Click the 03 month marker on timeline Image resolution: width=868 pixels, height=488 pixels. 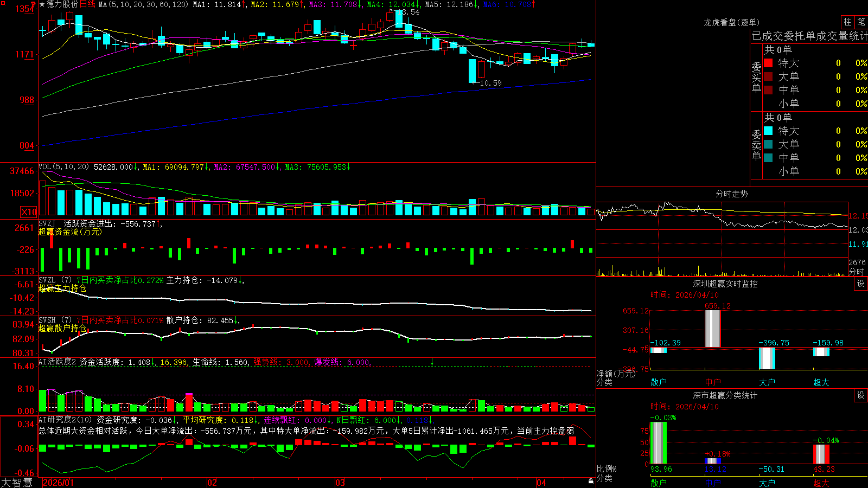coord(340,483)
